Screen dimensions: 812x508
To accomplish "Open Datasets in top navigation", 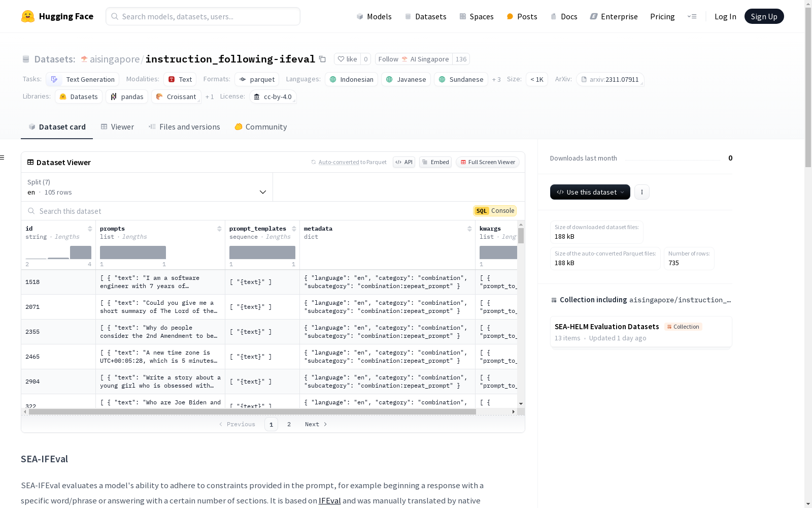I will (425, 16).
